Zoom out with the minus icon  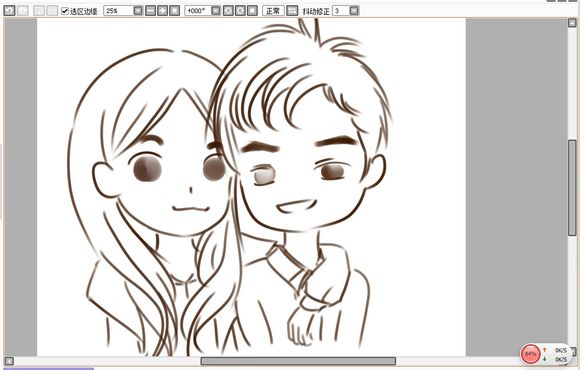tap(150, 11)
